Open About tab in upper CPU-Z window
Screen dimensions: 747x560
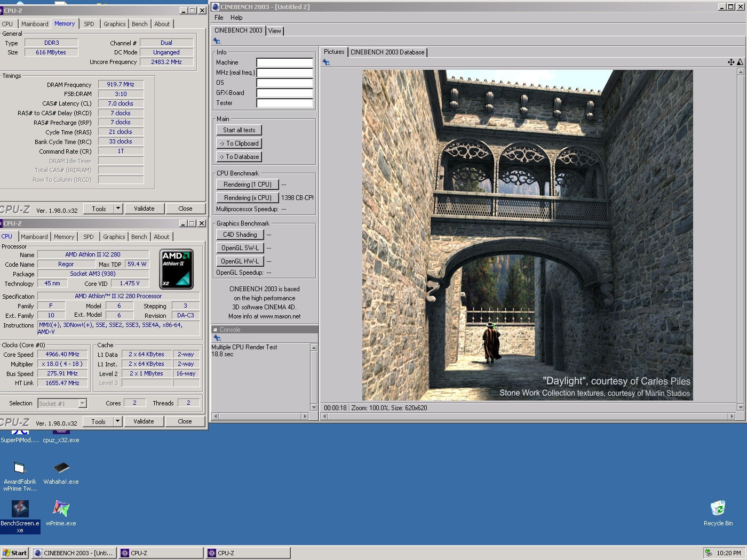coord(162,24)
